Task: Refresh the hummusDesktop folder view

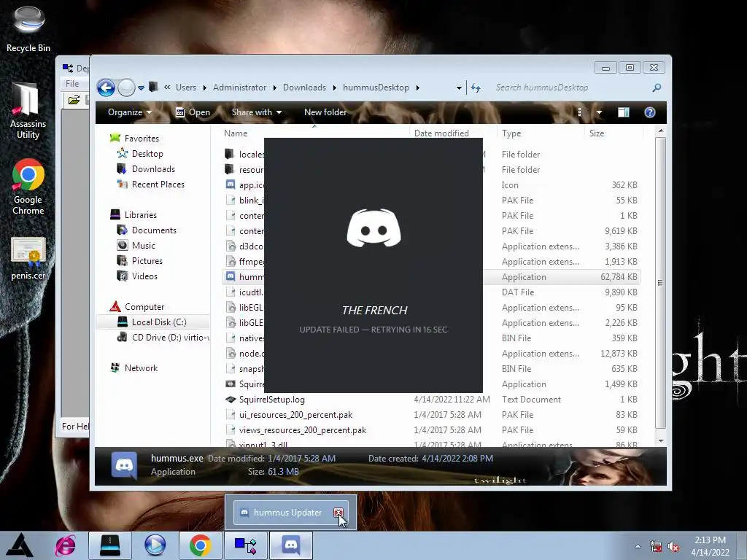Action: coord(476,87)
